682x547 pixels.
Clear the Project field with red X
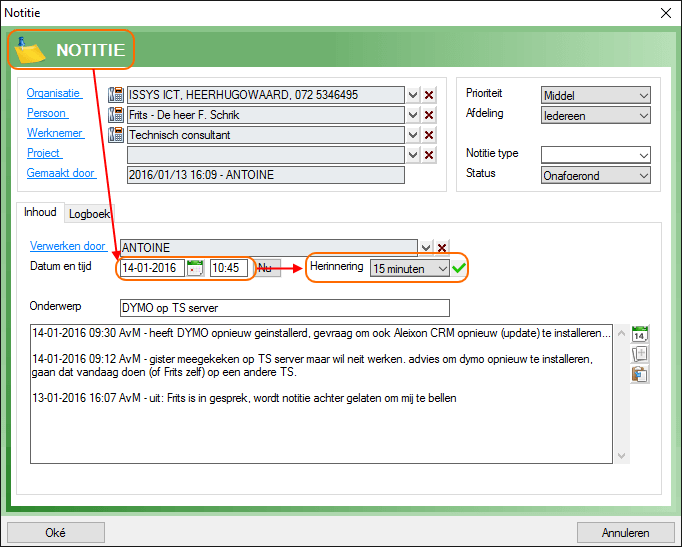429,155
